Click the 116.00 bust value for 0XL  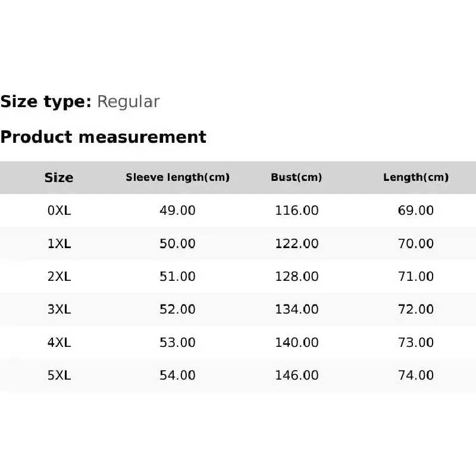[x=296, y=211]
